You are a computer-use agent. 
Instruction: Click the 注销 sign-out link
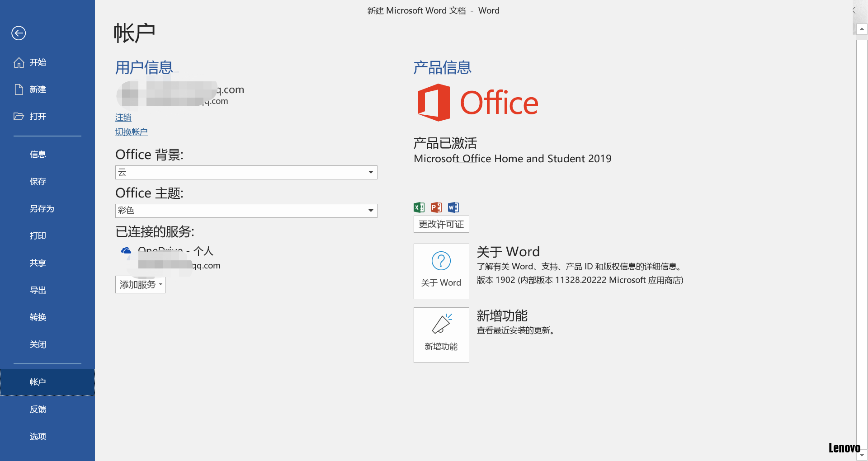tap(123, 118)
